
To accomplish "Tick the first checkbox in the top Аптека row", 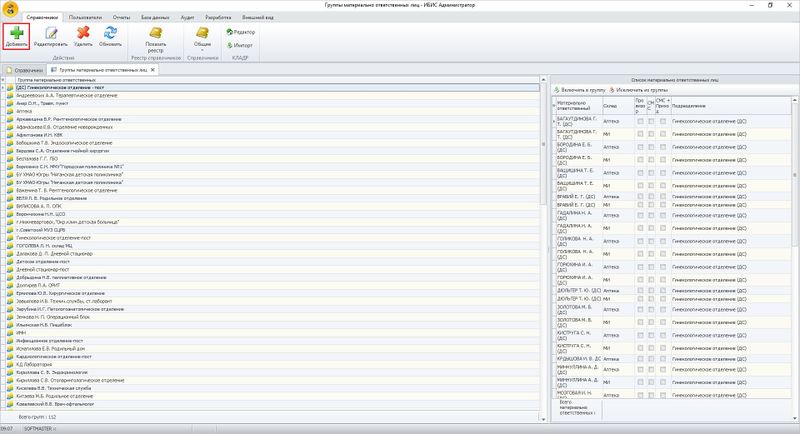I will [x=639, y=120].
